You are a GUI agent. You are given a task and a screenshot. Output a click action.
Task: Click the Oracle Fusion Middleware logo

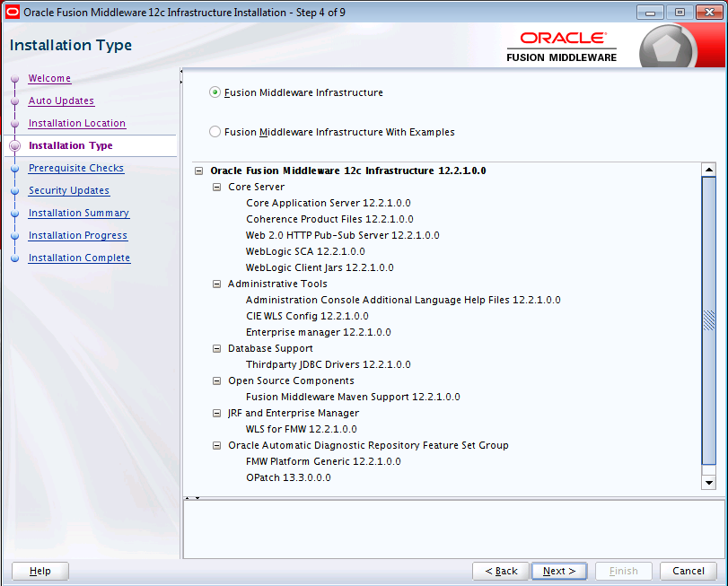pyautogui.click(x=562, y=47)
